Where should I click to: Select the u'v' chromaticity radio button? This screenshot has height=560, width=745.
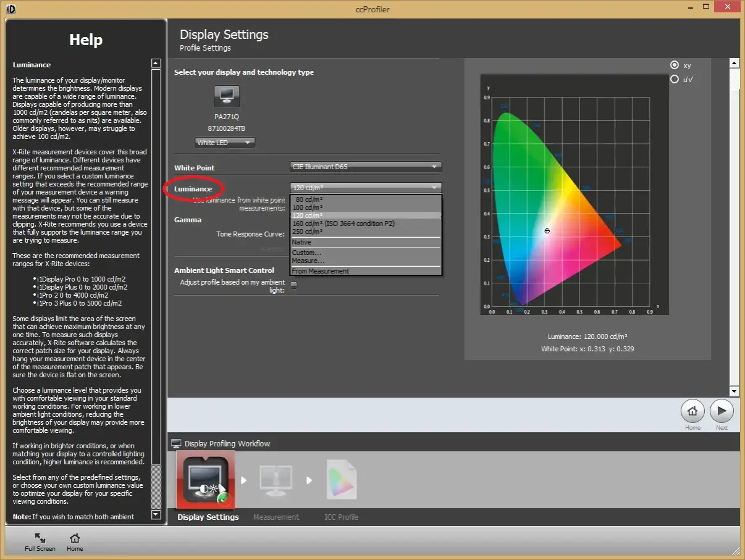675,79
